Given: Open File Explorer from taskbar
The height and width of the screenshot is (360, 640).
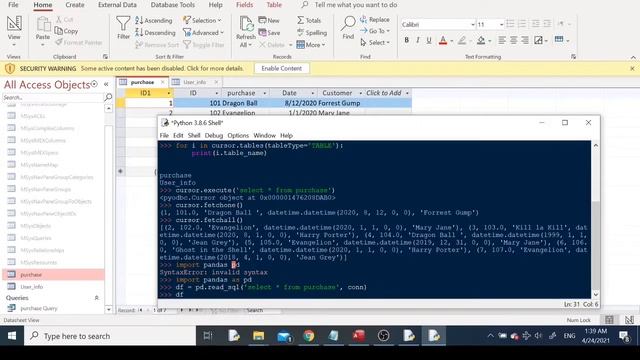Looking at the screenshot, I should coord(258,336).
